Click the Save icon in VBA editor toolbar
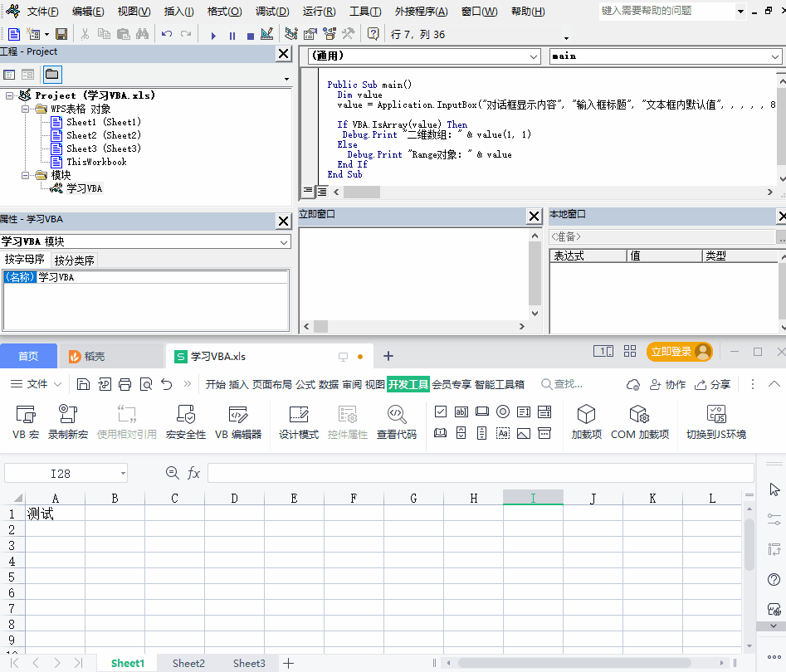786x672 pixels. pyautogui.click(x=61, y=34)
